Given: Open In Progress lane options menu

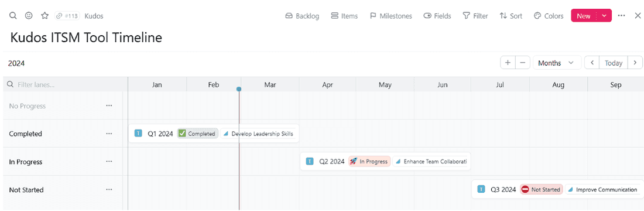Looking at the screenshot, I should [109, 162].
